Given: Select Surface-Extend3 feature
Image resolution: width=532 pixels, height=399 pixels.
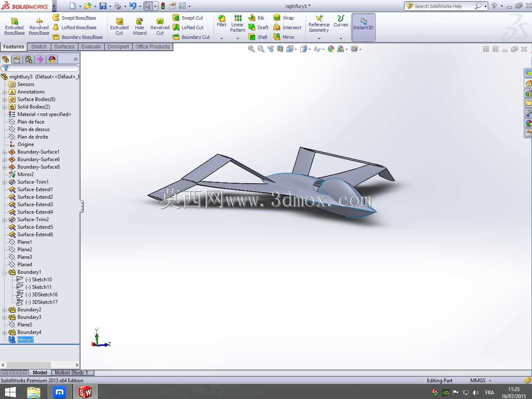Looking at the screenshot, I should [x=35, y=205].
